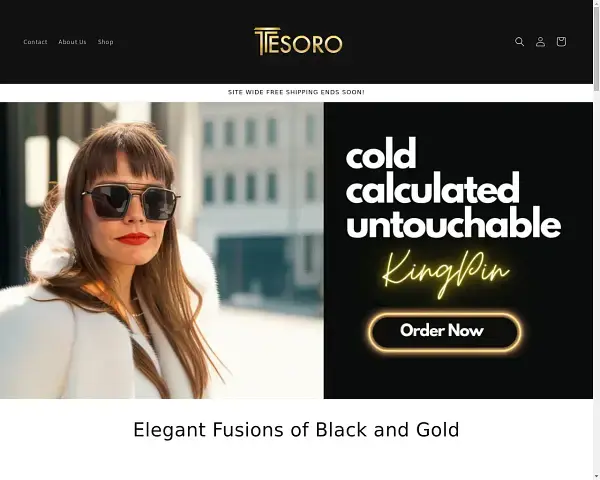
Task: Click the empty scrollbar track below the thumb
Action: point(597,283)
